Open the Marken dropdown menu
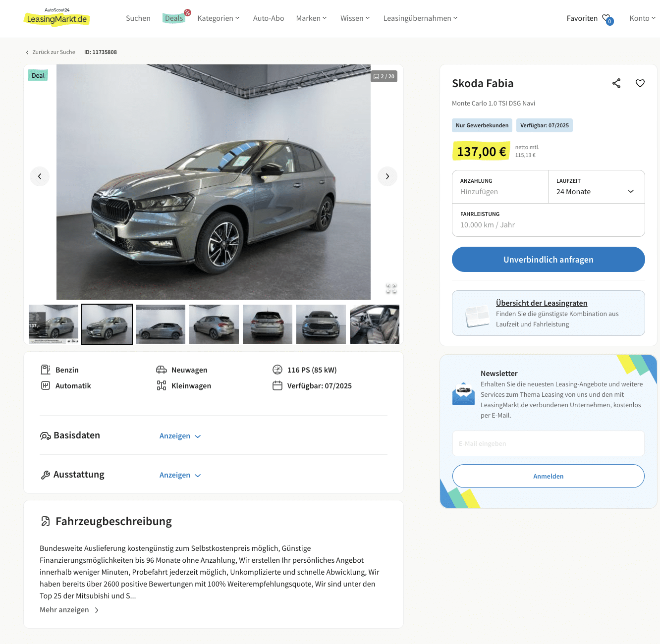Viewport: 660px width, 644px height. pos(312,18)
